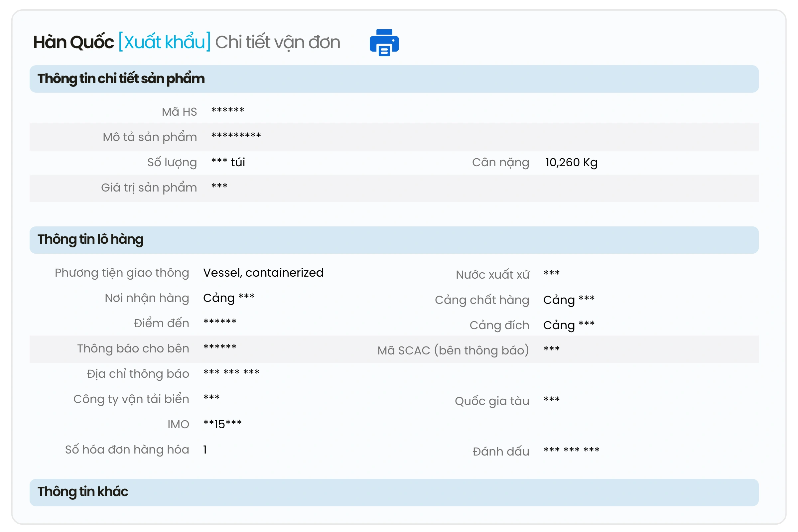
Task: Click the 'Mô tả sản phẩm' label
Action: click(x=150, y=137)
